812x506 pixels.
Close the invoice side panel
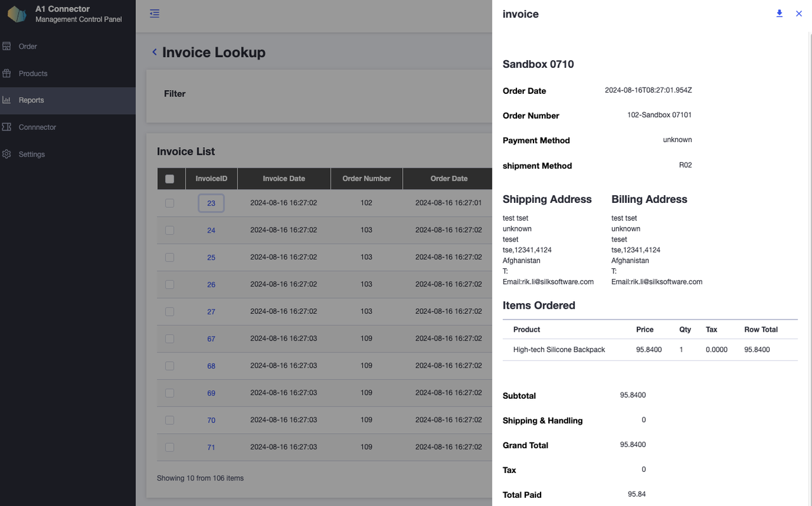coord(799,14)
